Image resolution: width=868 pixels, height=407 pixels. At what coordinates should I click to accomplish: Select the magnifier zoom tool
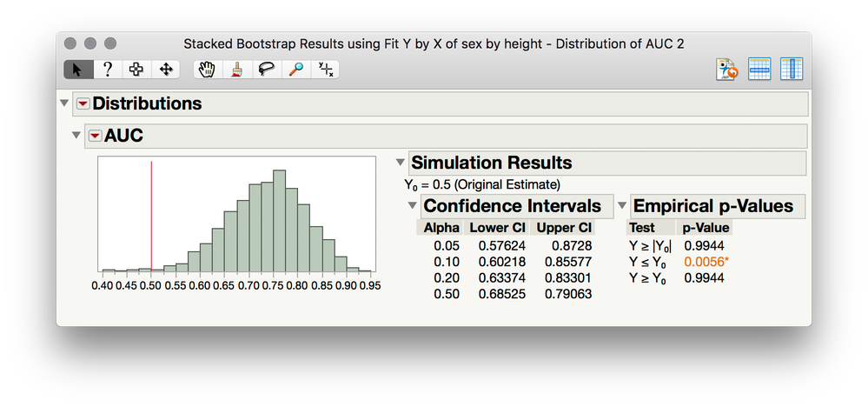click(x=295, y=70)
